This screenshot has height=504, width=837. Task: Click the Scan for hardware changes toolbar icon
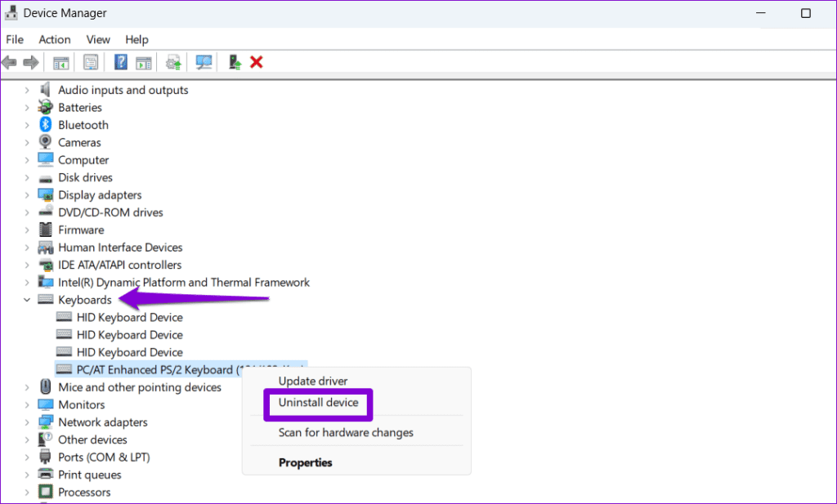pyautogui.click(x=204, y=61)
